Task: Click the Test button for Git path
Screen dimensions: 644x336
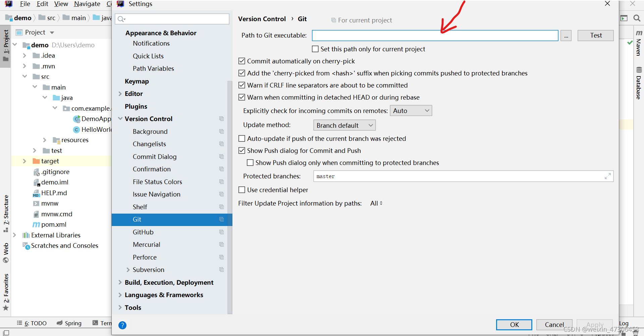Action: coord(596,36)
